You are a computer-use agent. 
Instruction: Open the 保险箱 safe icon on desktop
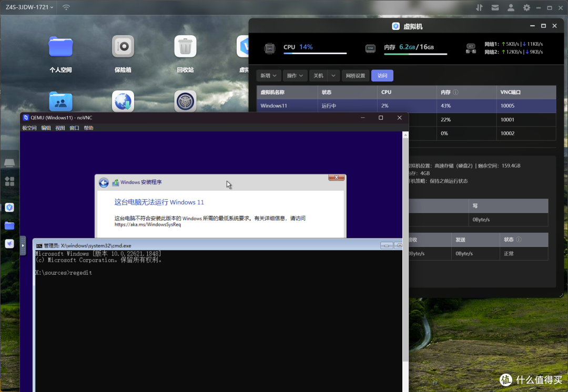pyautogui.click(x=123, y=46)
